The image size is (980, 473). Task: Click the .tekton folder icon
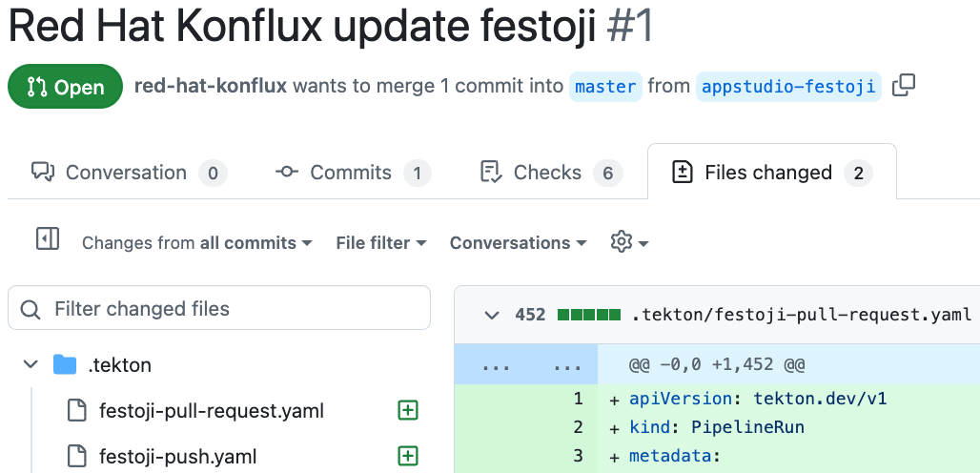click(65, 364)
